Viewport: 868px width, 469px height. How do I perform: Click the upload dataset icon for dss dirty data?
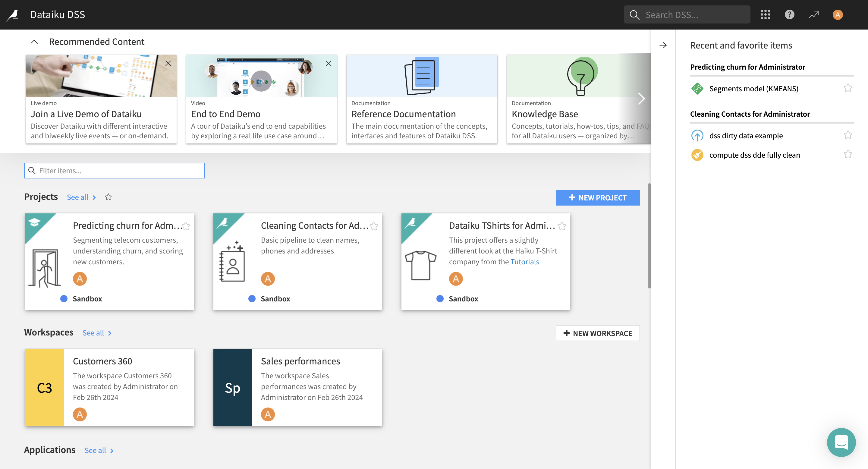[x=697, y=135]
